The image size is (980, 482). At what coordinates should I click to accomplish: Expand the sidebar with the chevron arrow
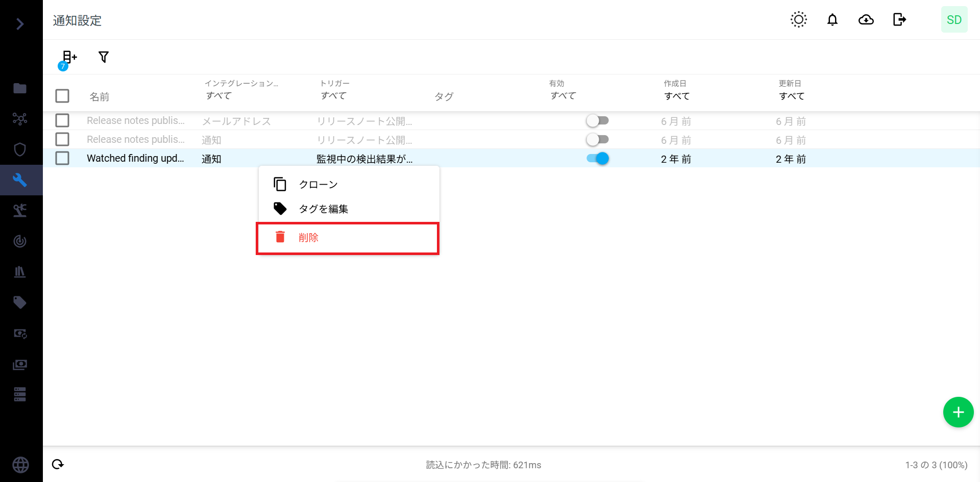[20, 24]
